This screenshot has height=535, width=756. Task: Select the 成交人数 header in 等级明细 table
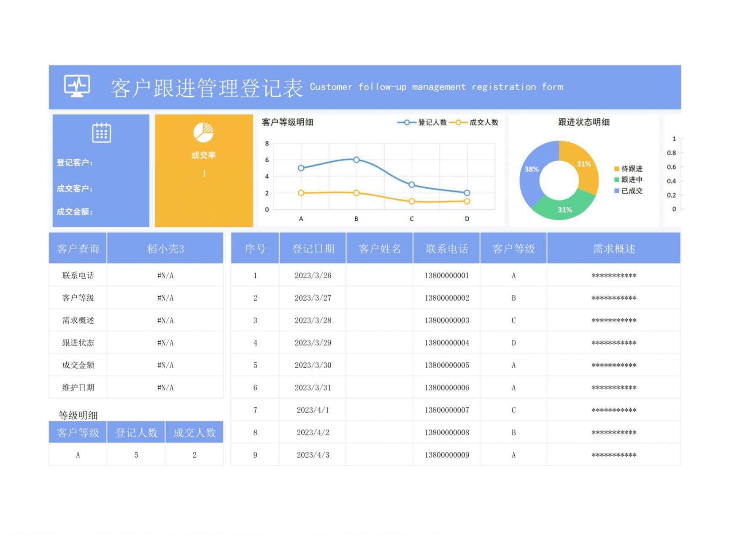point(194,432)
